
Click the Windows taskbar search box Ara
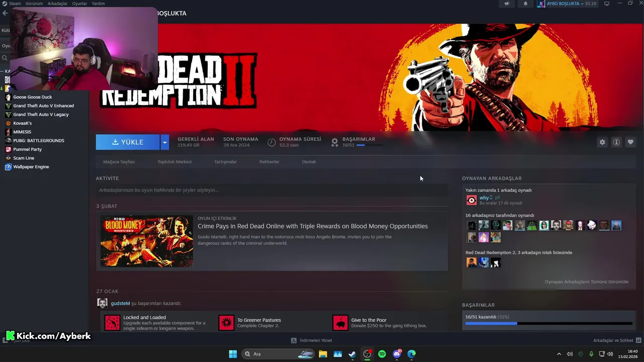(278, 354)
